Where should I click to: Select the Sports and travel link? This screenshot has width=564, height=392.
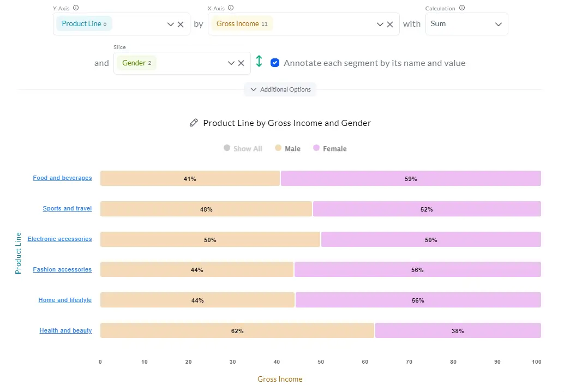[x=67, y=208]
